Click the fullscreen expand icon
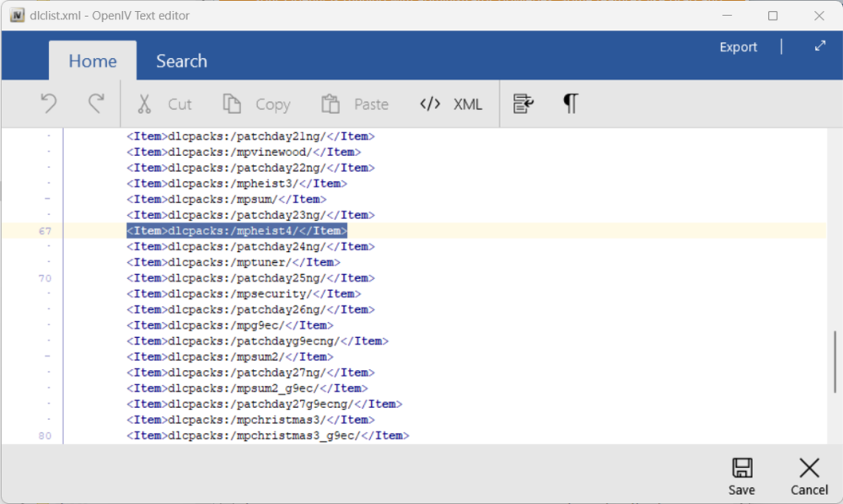The height and width of the screenshot is (504, 843). [819, 46]
